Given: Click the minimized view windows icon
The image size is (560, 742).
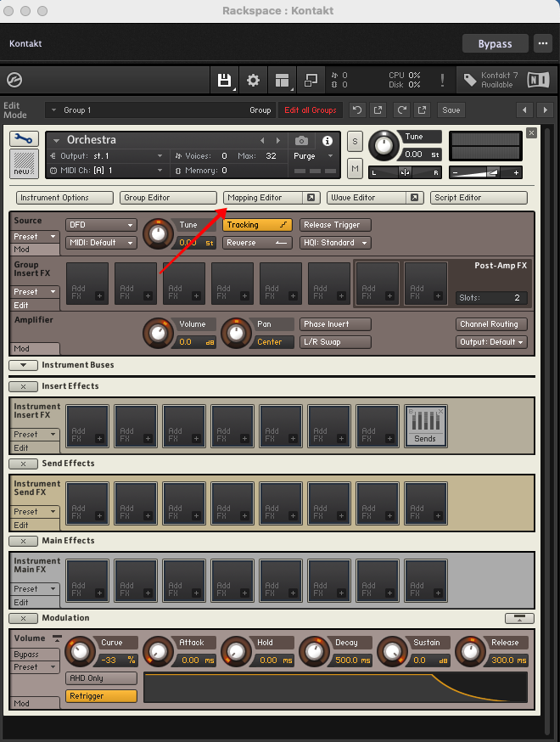Looking at the screenshot, I should click(x=311, y=80).
